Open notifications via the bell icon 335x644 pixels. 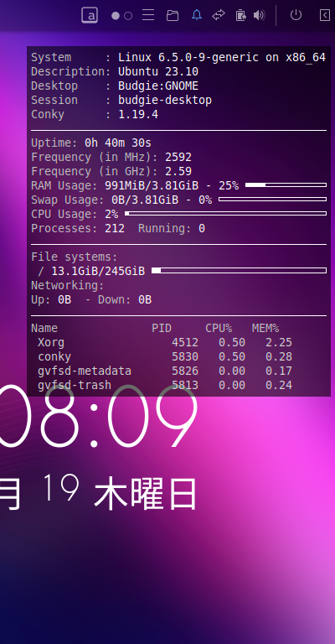click(197, 16)
